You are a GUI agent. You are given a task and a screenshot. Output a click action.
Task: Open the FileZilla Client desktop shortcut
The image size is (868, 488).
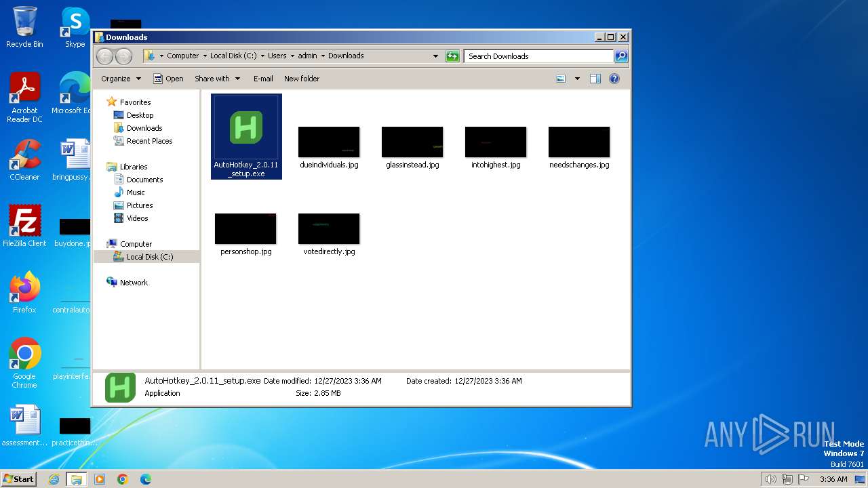[x=24, y=226]
